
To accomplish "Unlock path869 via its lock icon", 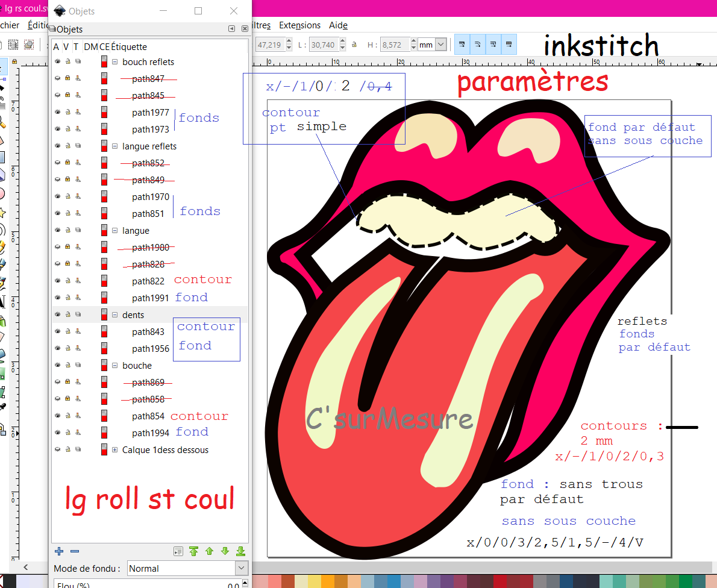I will coord(67,382).
